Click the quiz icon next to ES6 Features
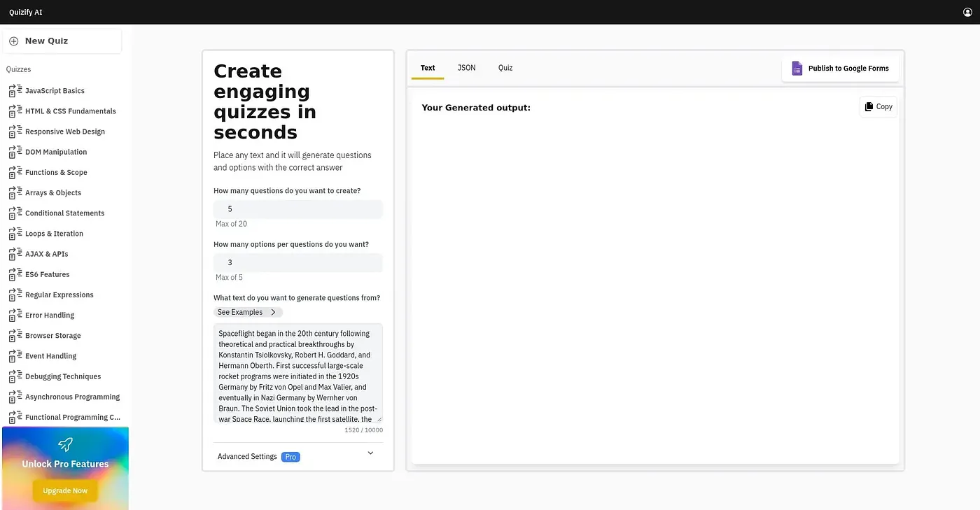 (15, 274)
